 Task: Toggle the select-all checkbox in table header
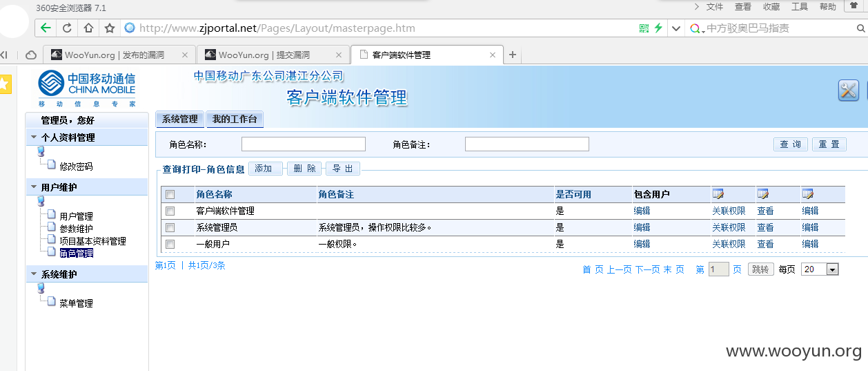coord(170,195)
